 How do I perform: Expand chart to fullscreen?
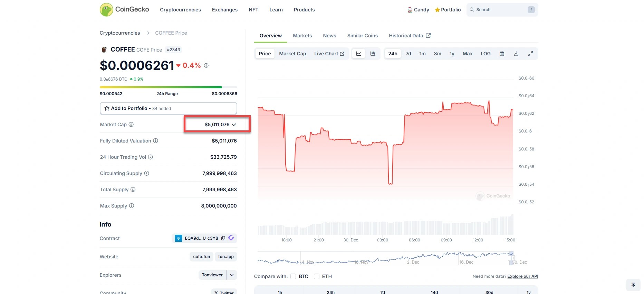click(x=530, y=54)
